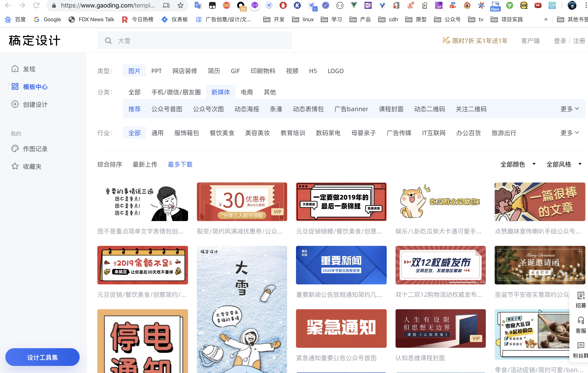Image resolution: width=588 pixels, height=373 pixels.
Task: Select the PPT type tab
Action: point(156,71)
